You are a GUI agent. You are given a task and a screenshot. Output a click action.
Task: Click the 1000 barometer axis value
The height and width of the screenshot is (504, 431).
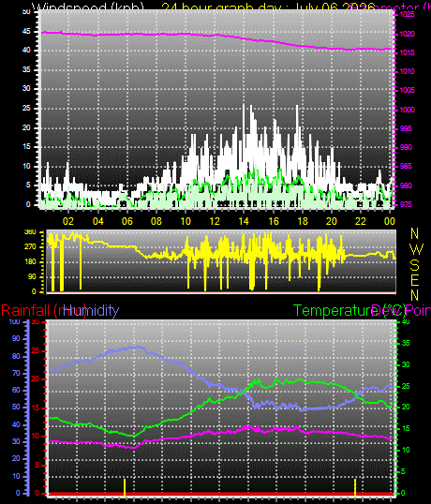coord(408,110)
